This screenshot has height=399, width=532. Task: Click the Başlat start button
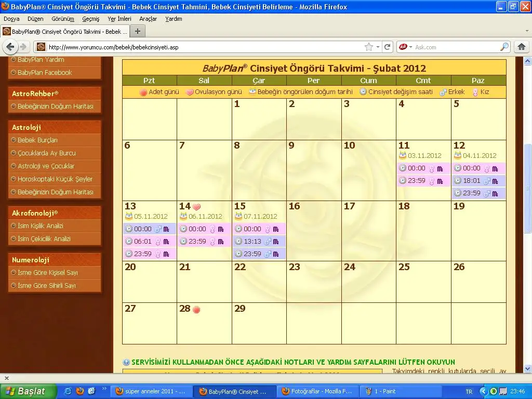(28, 391)
